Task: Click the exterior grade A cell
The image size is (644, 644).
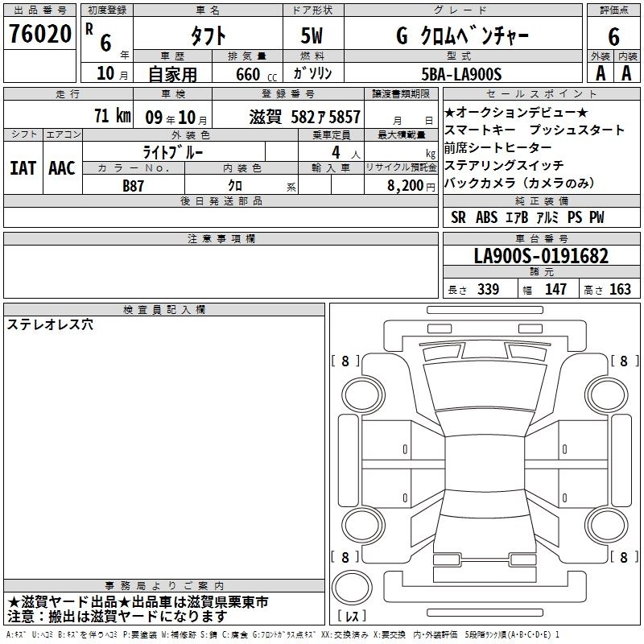Action: [599, 72]
